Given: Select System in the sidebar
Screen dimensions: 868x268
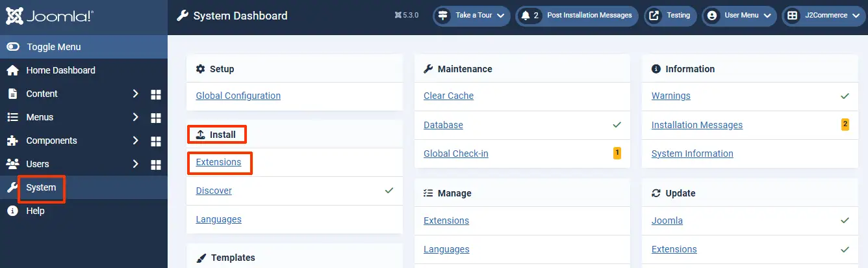Looking at the screenshot, I should tap(41, 187).
